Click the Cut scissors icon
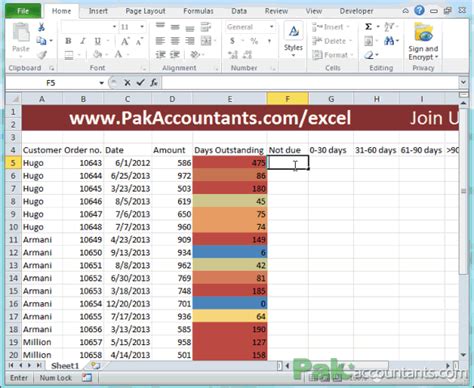Image resolution: width=474 pixels, height=388 pixels. pyautogui.click(x=42, y=27)
